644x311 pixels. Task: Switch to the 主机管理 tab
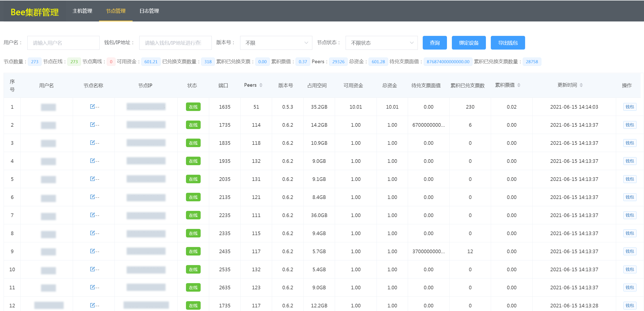(82, 11)
